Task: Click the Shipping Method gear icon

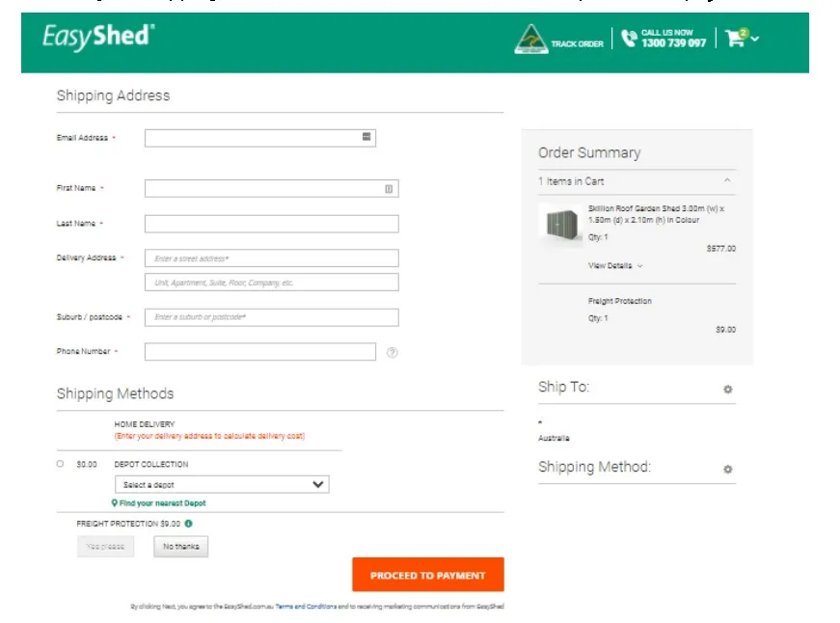Action: coord(728,470)
